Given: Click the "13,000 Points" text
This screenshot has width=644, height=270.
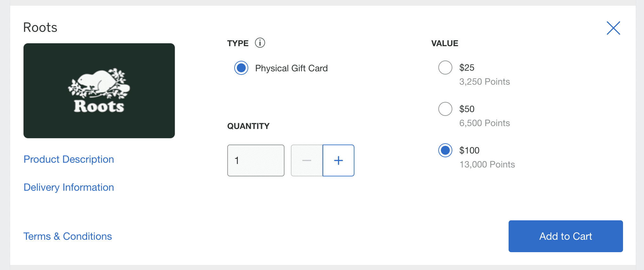Looking at the screenshot, I should [487, 165].
